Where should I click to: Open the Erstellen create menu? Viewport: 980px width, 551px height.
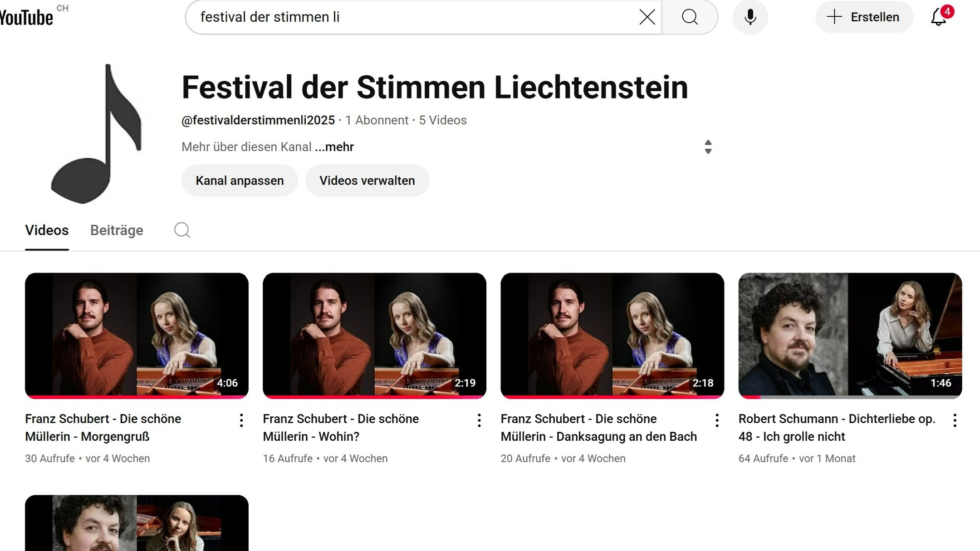click(x=864, y=17)
